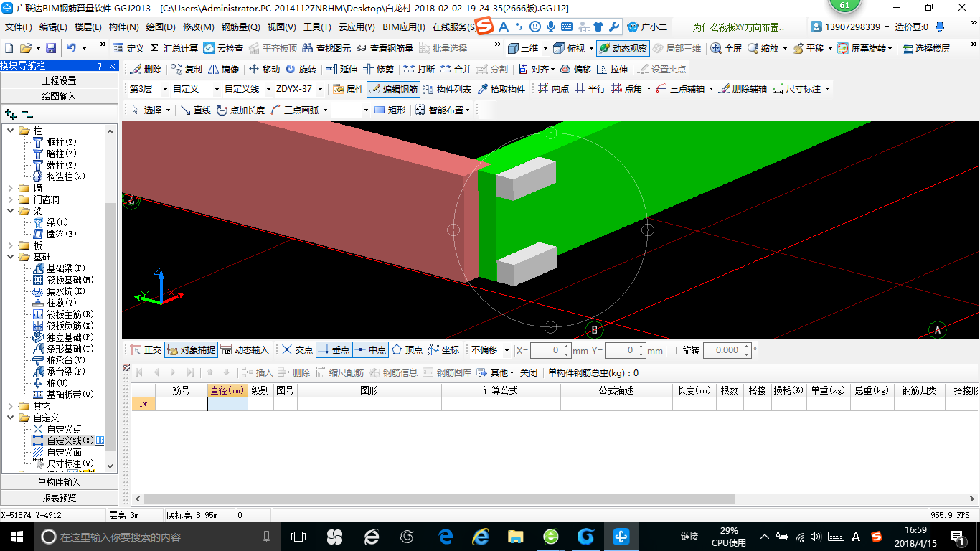This screenshot has height=551, width=980.
Task: Open 属性 properties panel
Action: tap(349, 89)
